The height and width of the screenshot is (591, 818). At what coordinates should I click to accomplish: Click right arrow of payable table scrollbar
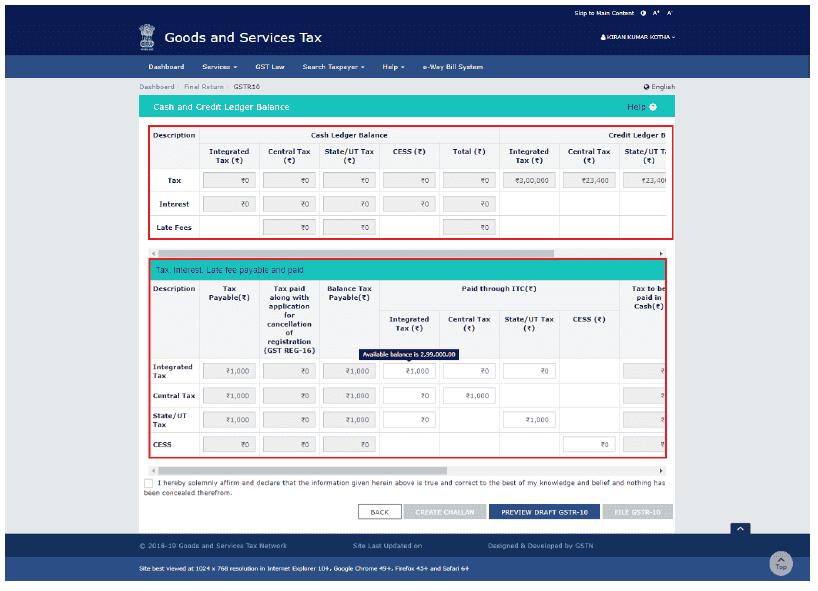[661, 471]
